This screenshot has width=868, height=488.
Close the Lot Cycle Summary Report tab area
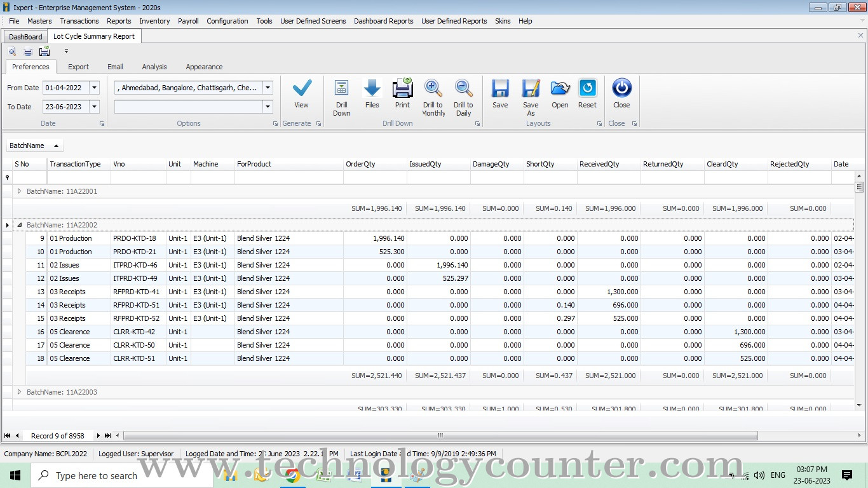[860, 36]
